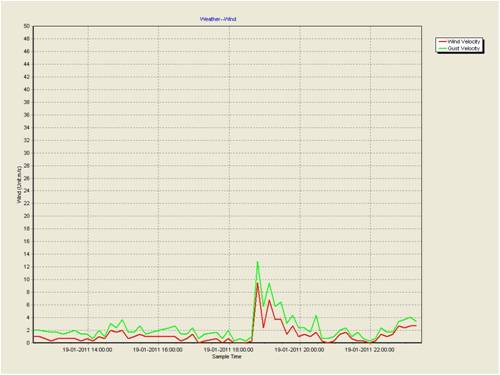Click the 19-01-2011 14:00:00 time tick label
This screenshot has height=375, width=500.
click(x=87, y=350)
